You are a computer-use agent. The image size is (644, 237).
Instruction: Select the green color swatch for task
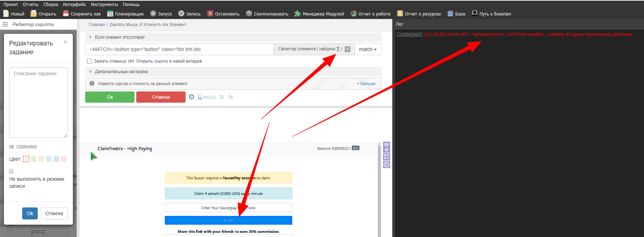pyautogui.click(x=34, y=159)
